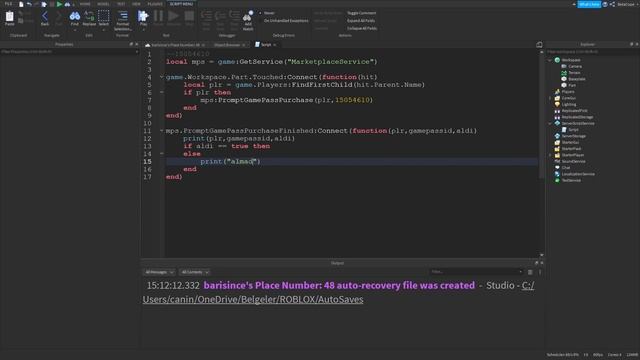The width and height of the screenshot is (640, 360).
Task: Switch to the MODEL ribbon tab
Action: coord(103,4)
